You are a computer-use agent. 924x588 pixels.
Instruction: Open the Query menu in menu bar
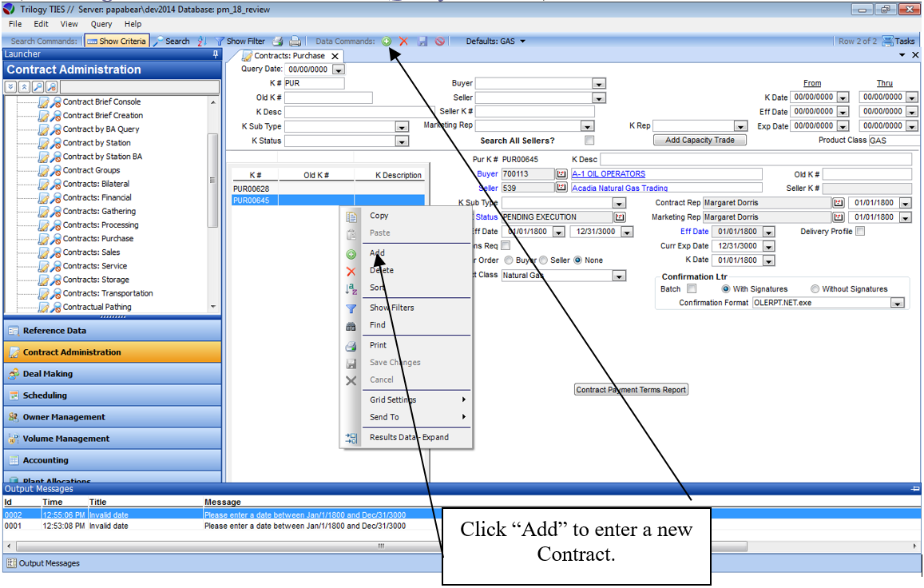pos(101,24)
